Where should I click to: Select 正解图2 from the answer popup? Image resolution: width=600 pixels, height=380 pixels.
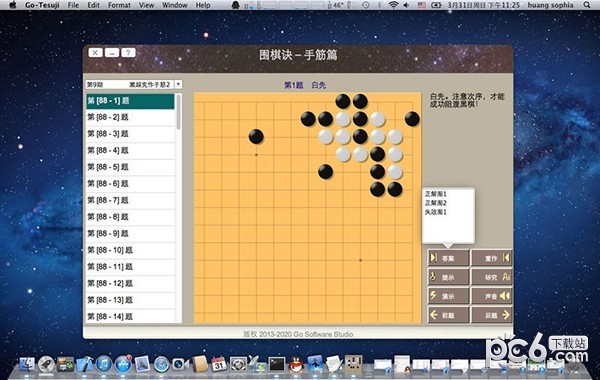435,203
